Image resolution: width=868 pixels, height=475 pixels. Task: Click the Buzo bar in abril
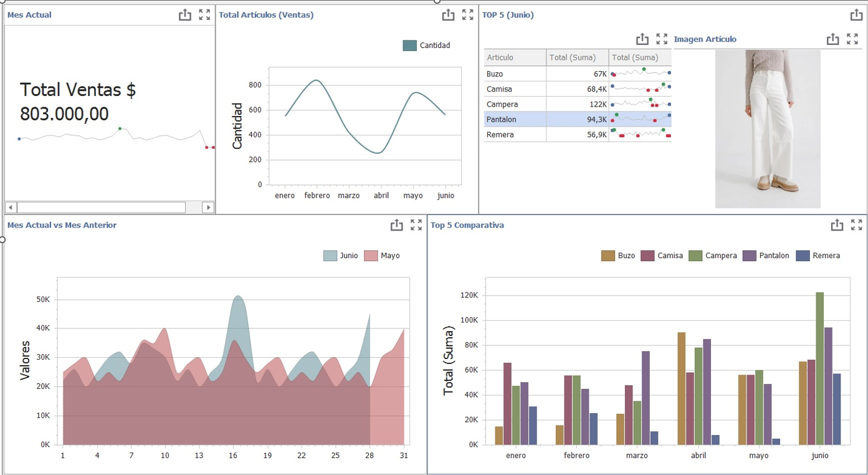pos(681,388)
